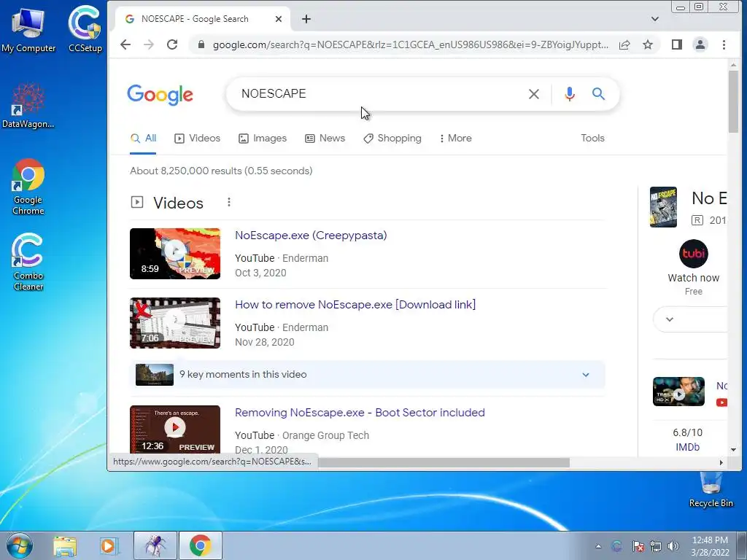View site security lock icon

pos(201,44)
